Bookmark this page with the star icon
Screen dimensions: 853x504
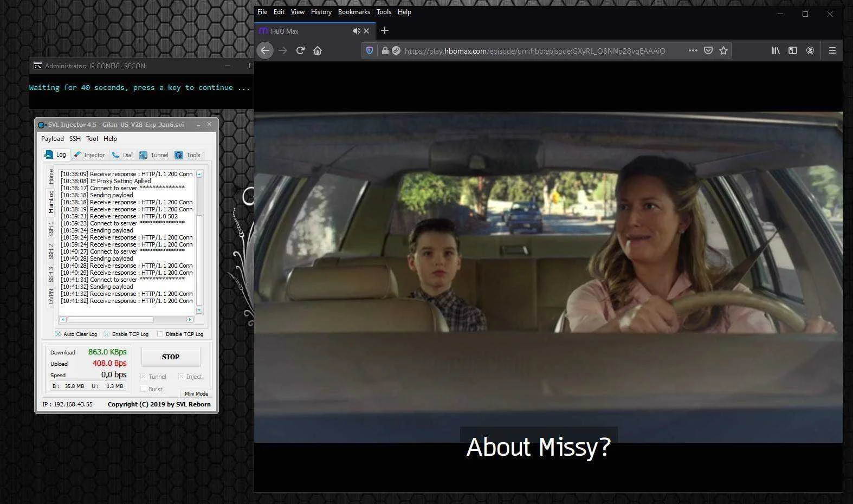(723, 50)
